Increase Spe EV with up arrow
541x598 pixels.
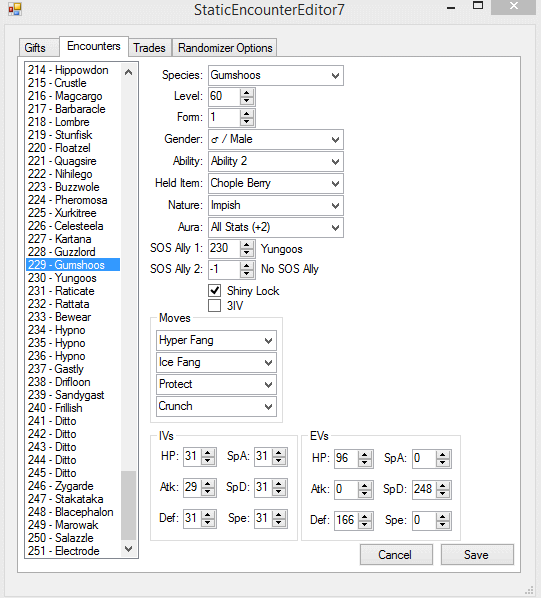point(443,517)
